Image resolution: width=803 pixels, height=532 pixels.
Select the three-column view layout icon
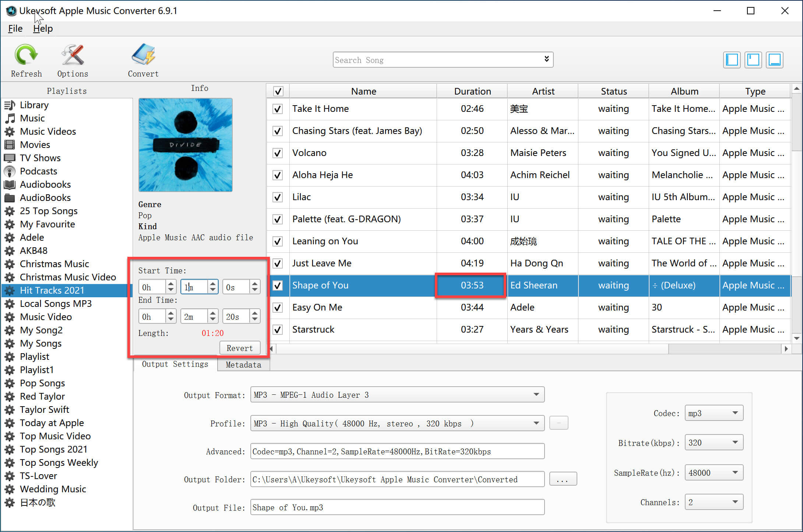point(731,60)
